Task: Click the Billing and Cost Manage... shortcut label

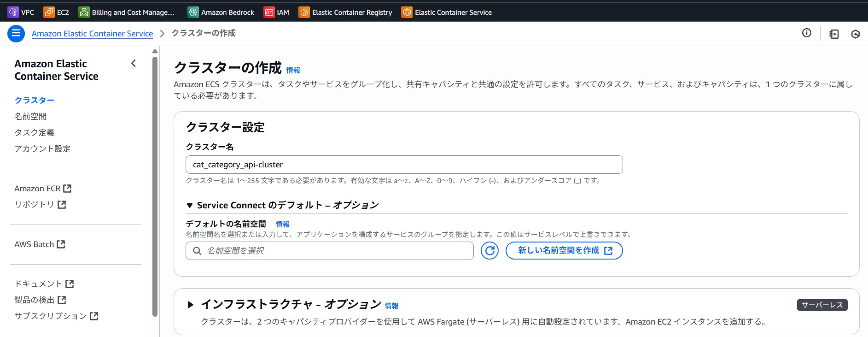Action: pyautogui.click(x=133, y=12)
